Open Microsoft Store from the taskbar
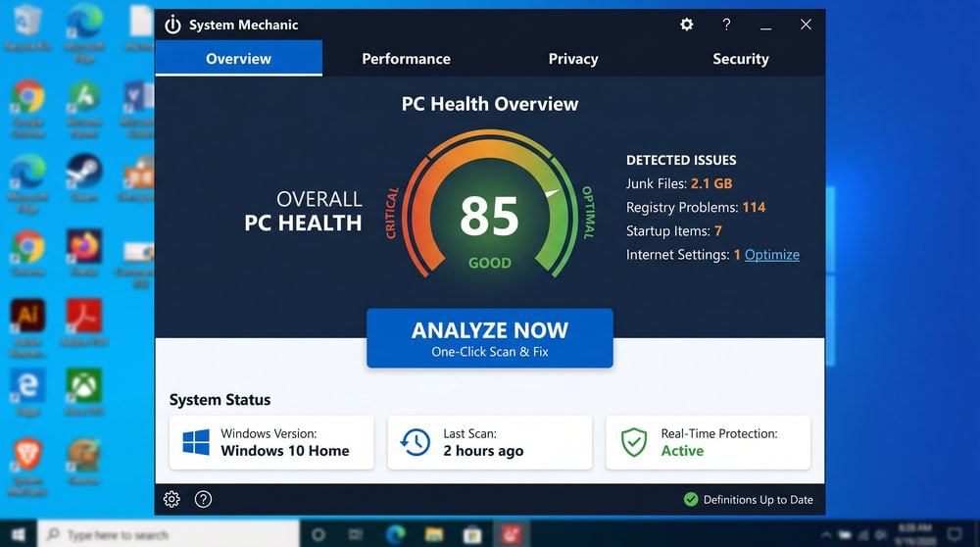 [472, 534]
